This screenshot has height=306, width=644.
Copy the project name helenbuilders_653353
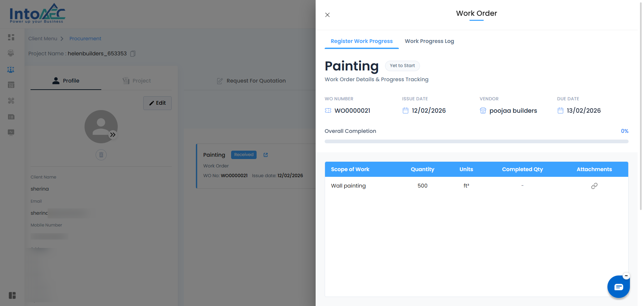point(133,54)
